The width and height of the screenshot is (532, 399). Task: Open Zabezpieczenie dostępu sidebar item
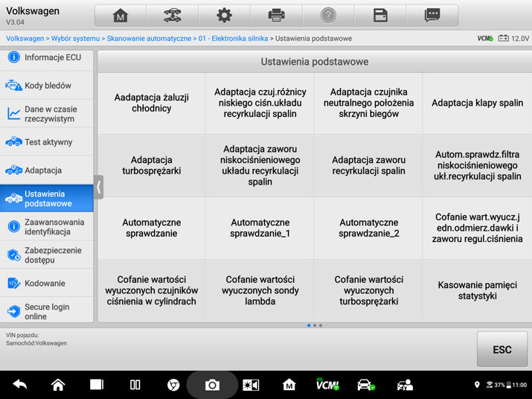coord(46,255)
